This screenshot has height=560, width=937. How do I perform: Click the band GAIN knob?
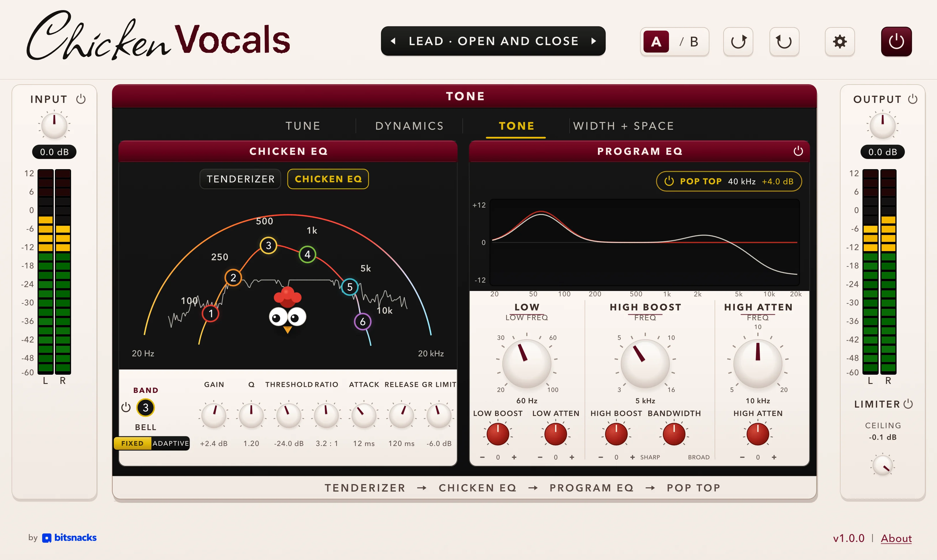point(214,415)
